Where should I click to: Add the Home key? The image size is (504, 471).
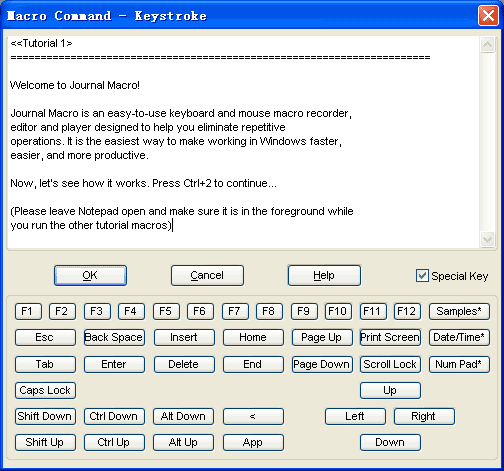(253, 337)
